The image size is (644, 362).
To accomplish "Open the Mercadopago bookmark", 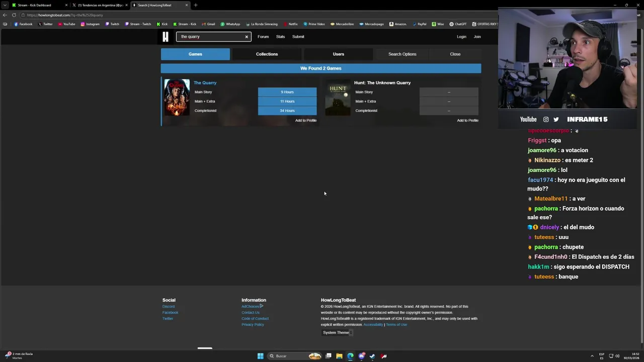I will point(371,24).
